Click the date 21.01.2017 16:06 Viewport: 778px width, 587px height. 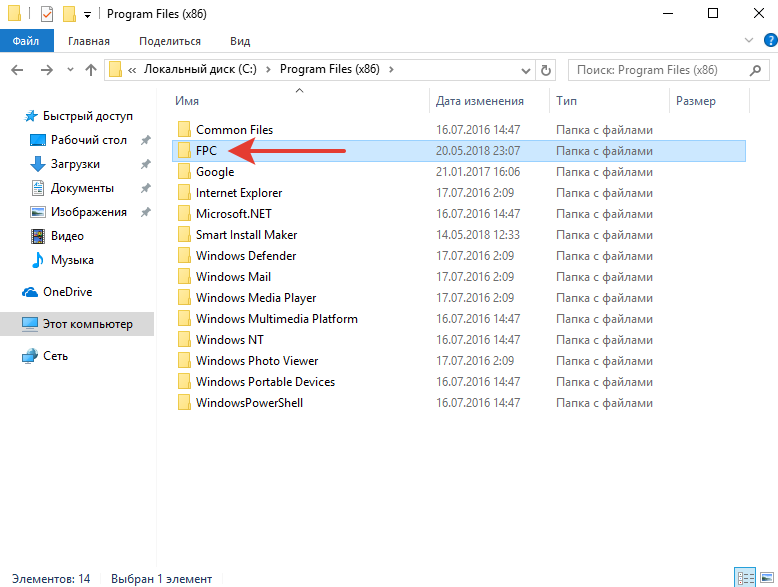click(478, 172)
